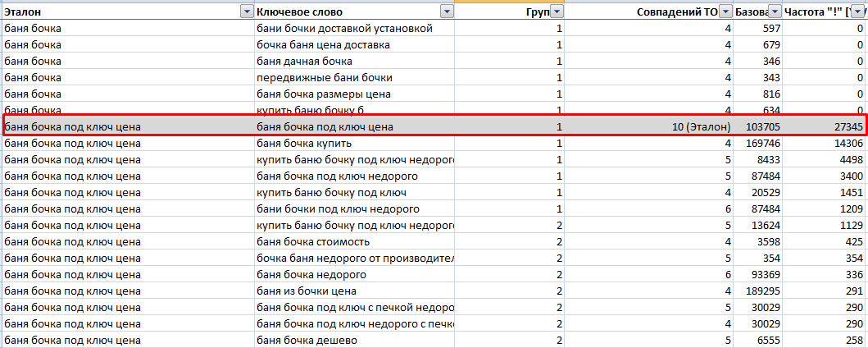Image resolution: width=868 pixels, height=348 pixels.
Task: Click the cell with value 169746
Action: point(758,144)
